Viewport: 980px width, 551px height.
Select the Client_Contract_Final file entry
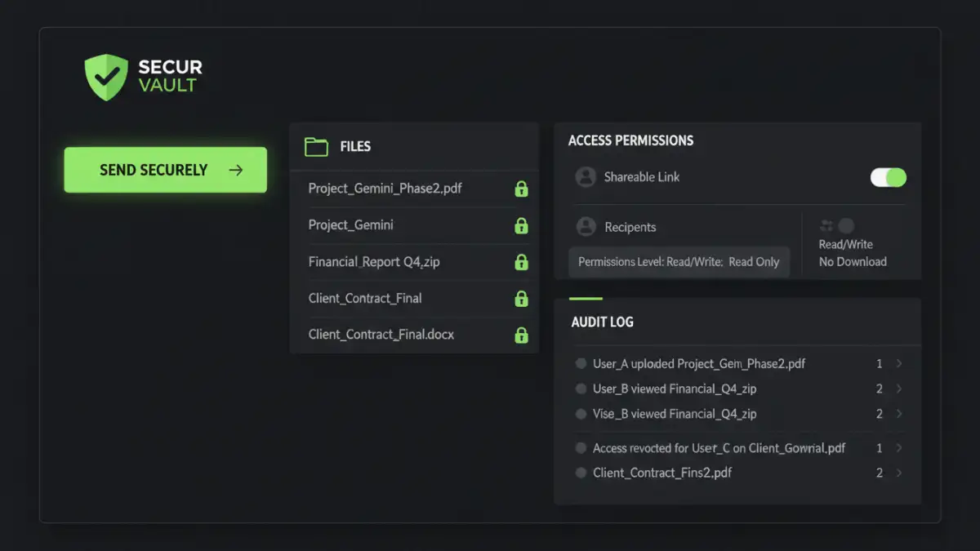[x=365, y=298]
